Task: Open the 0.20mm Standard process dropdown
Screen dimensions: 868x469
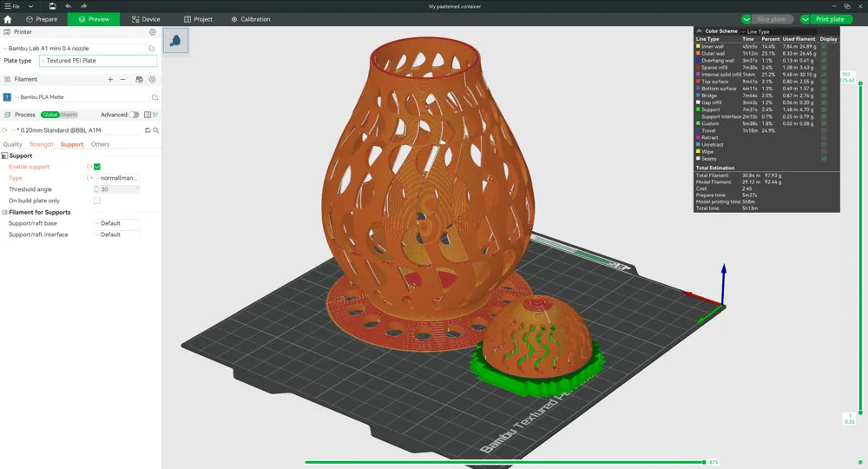Action: [76, 130]
